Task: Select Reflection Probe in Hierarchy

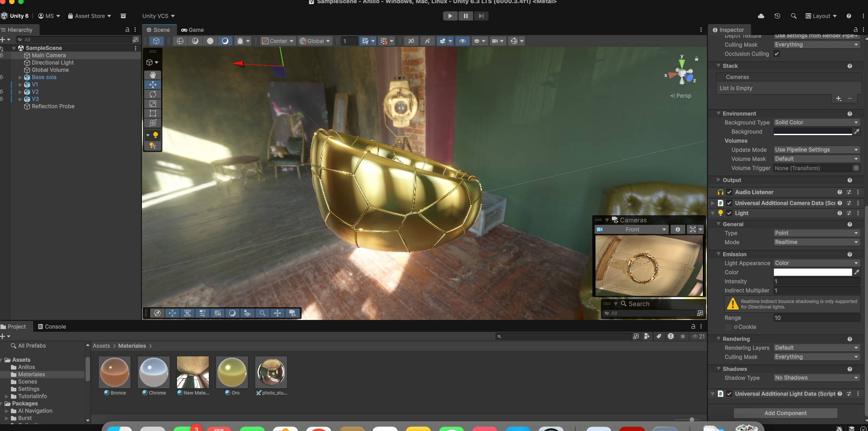Action: 53,106
